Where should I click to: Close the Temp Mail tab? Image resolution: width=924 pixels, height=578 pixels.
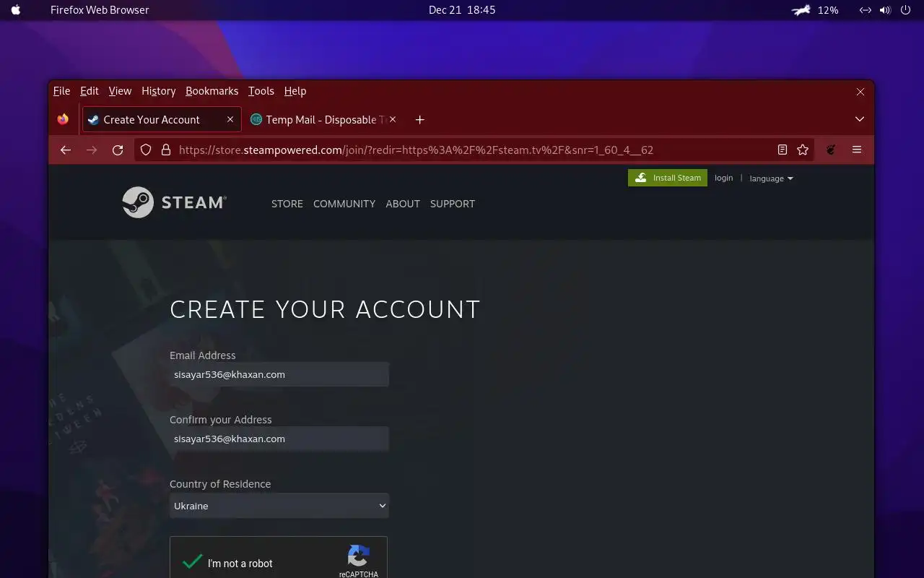click(x=393, y=119)
